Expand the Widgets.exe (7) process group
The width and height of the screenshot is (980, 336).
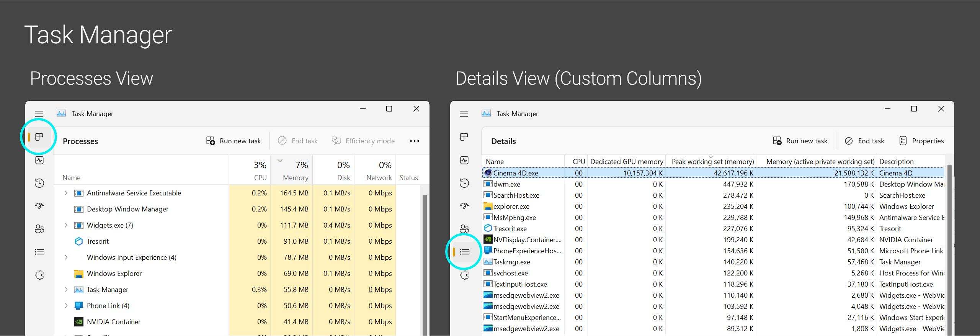tap(66, 225)
